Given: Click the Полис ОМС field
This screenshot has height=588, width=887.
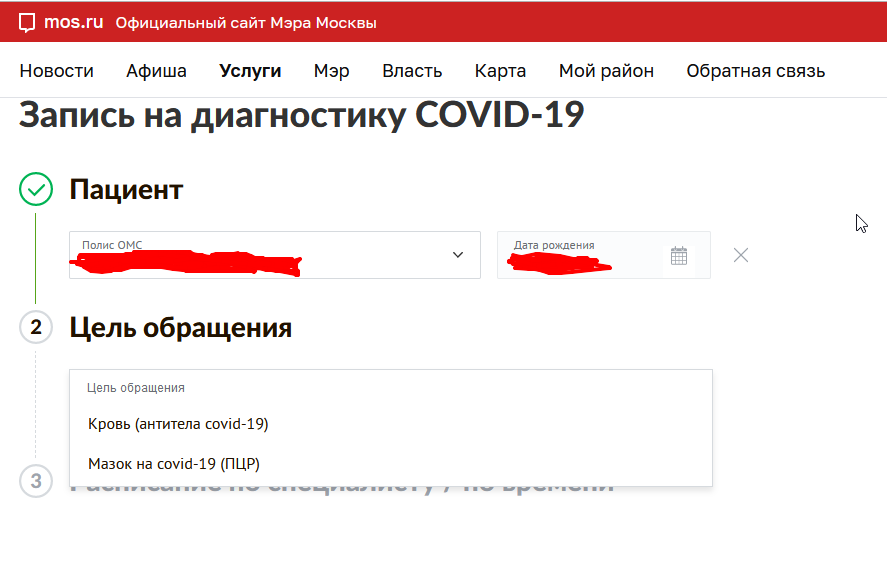Looking at the screenshot, I should pos(275,255).
